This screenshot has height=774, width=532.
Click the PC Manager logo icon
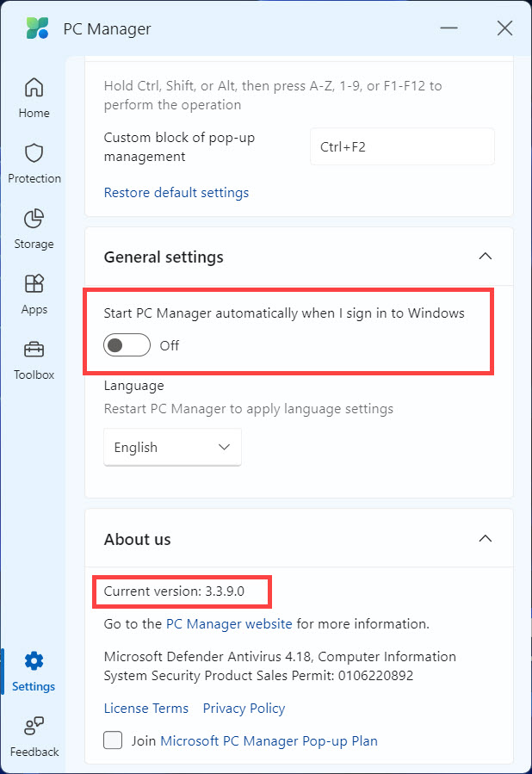[x=38, y=28]
